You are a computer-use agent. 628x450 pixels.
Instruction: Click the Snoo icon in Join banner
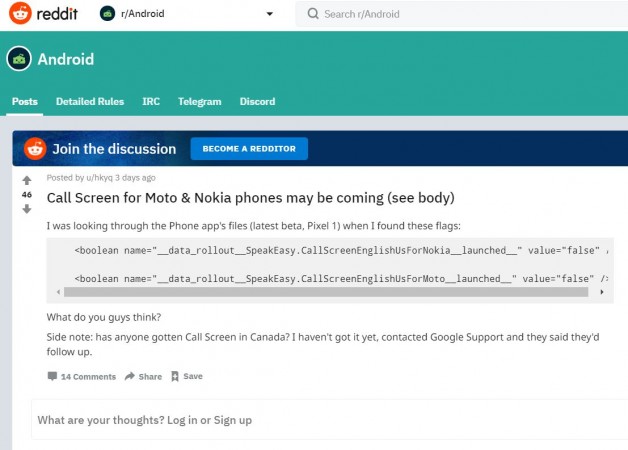[35, 149]
